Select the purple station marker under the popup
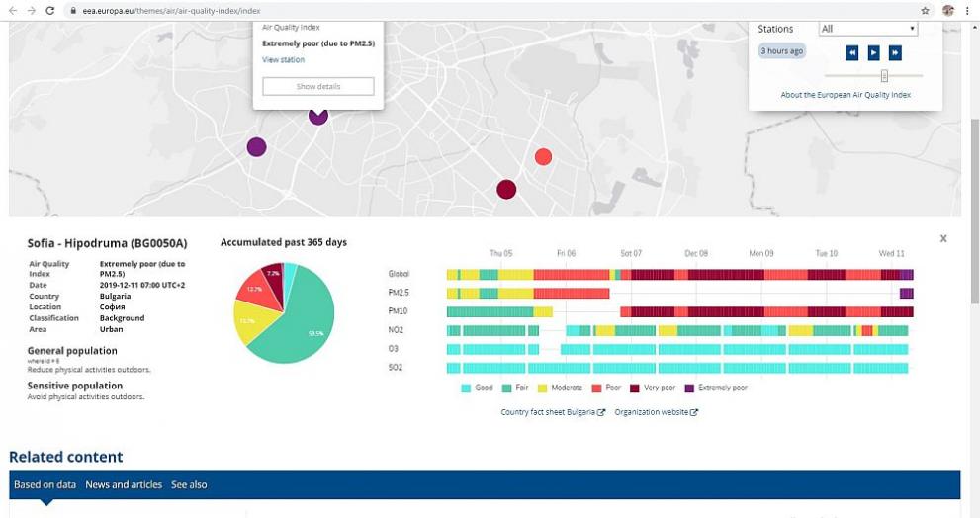980x518 pixels. pyautogui.click(x=318, y=117)
